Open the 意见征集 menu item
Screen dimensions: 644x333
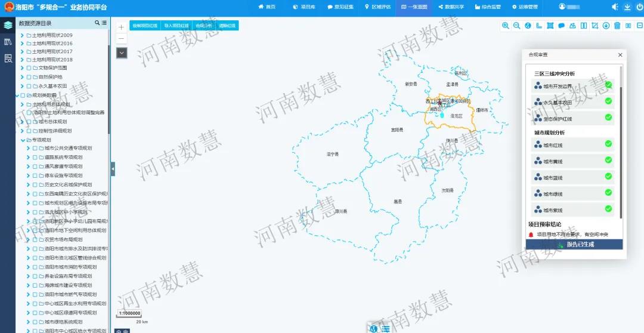click(x=340, y=7)
